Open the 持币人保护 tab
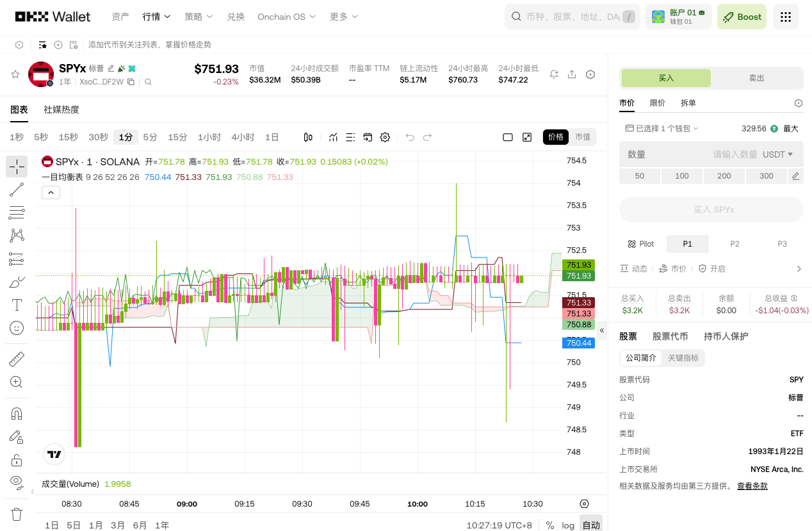 (x=726, y=336)
